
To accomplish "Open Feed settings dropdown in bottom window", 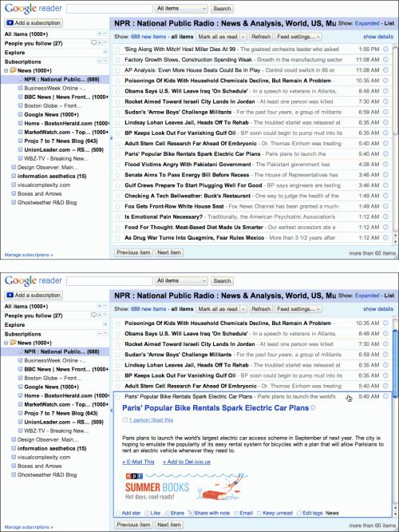I will click(x=298, y=309).
